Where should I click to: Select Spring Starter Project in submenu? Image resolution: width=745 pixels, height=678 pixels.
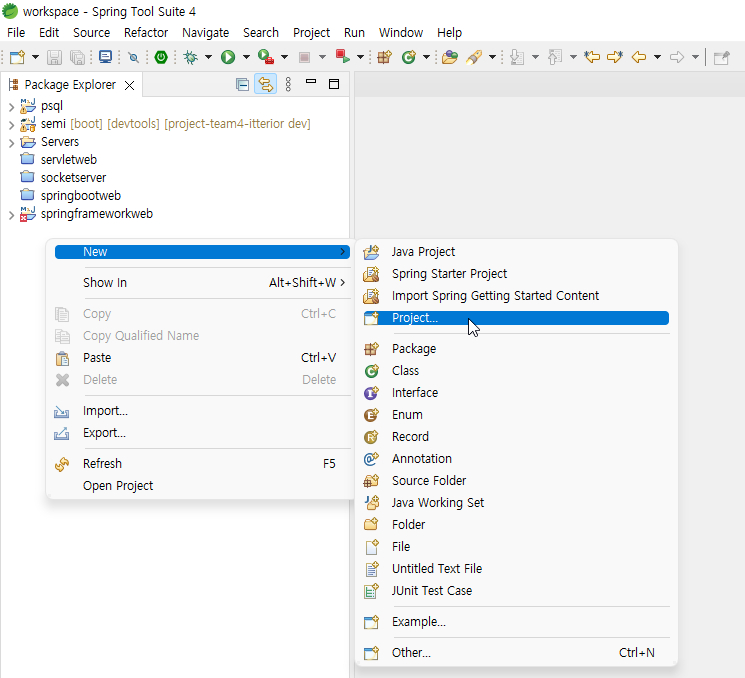coord(516,274)
